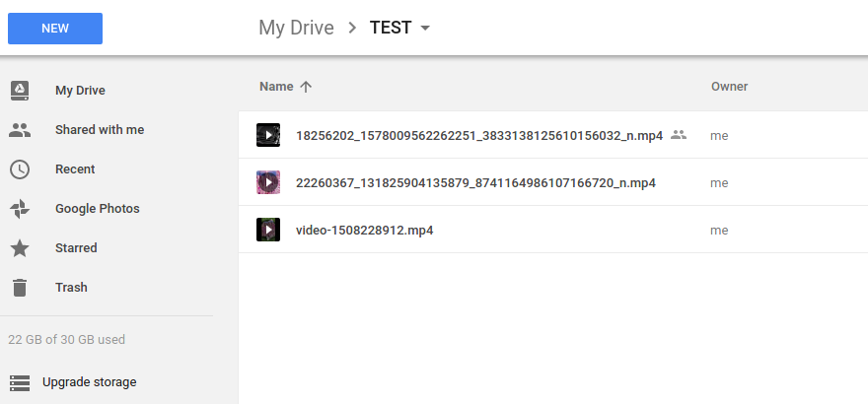Click the Upgrade storage icon
The height and width of the screenshot is (404, 868).
(20, 382)
